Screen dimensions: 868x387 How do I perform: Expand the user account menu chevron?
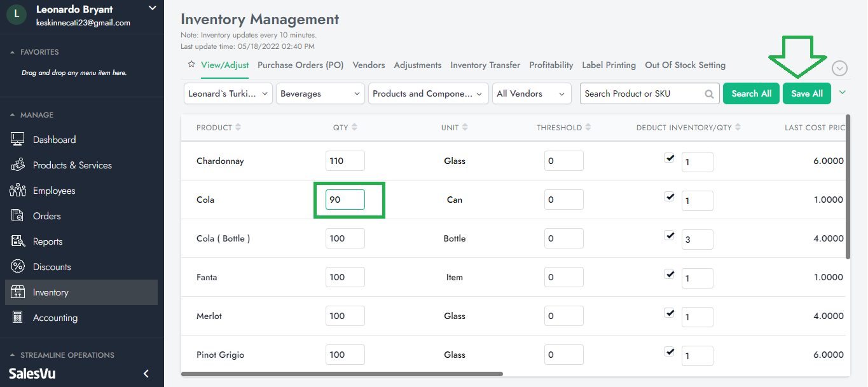click(152, 8)
